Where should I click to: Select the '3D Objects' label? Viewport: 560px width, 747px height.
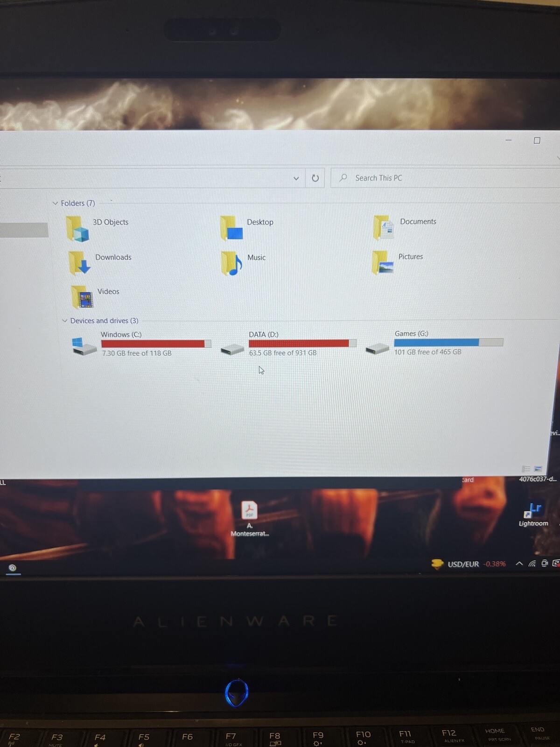111,222
